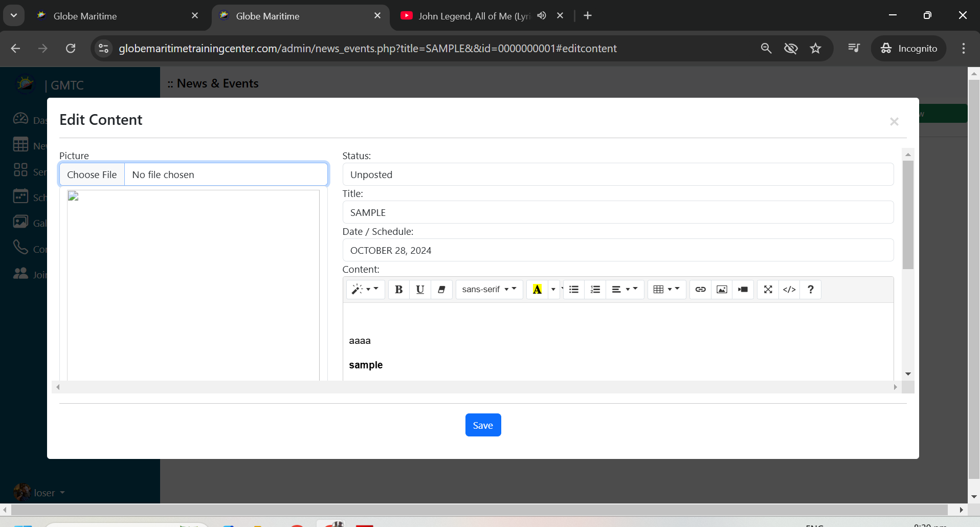
Task: Click the insert picture icon
Action: pyautogui.click(x=722, y=290)
